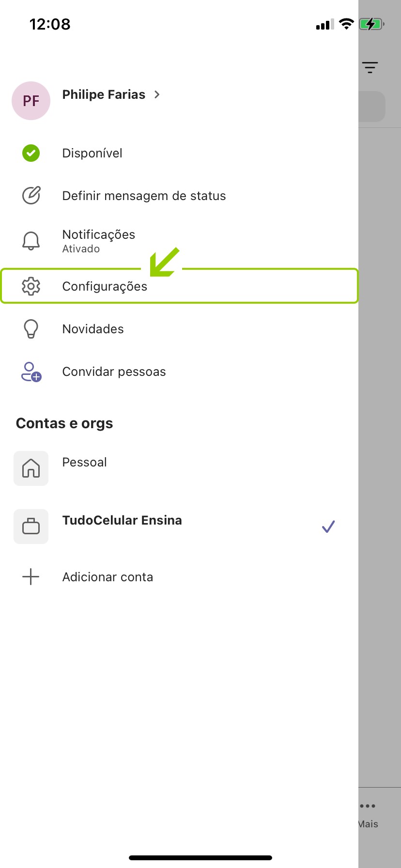The height and width of the screenshot is (868, 401).
Task: Tap the Pessoal home icon
Action: [x=31, y=468]
